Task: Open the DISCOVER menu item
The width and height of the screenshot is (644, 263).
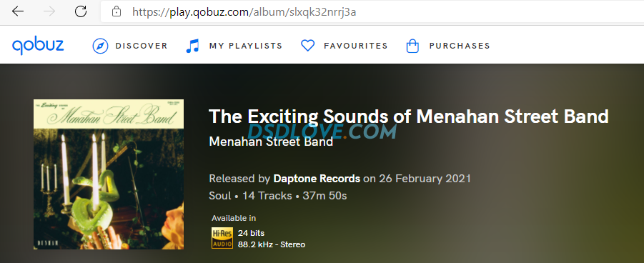Action: [x=142, y=46]
